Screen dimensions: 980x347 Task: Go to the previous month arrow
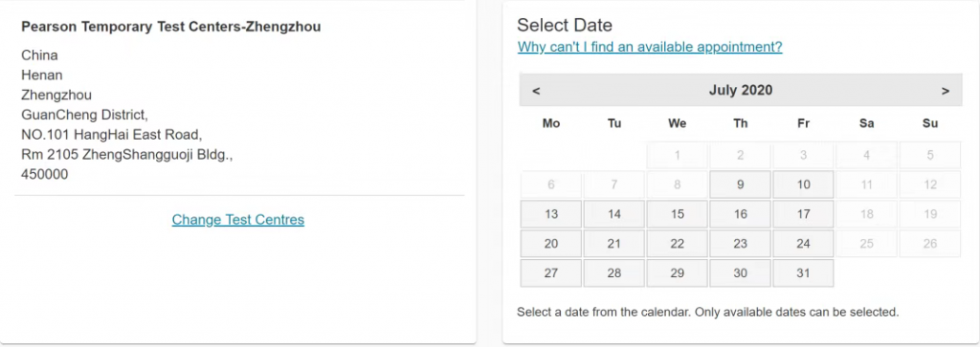tap(536, 91)
